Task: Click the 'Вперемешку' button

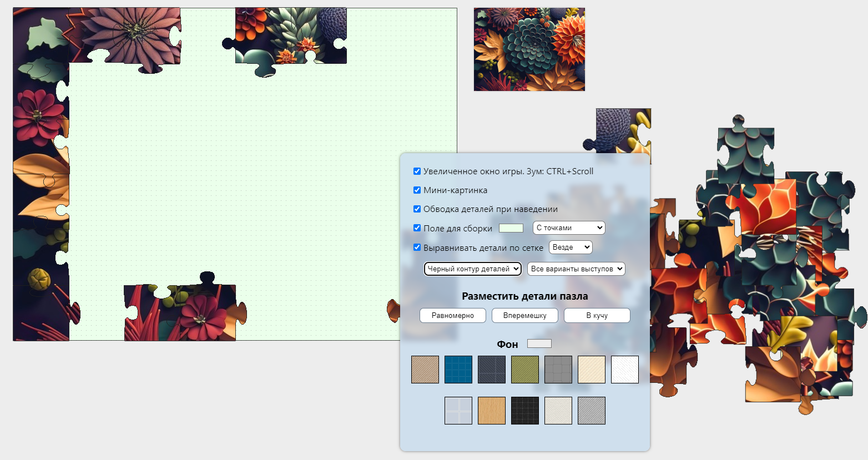Action: click(525, 315)
